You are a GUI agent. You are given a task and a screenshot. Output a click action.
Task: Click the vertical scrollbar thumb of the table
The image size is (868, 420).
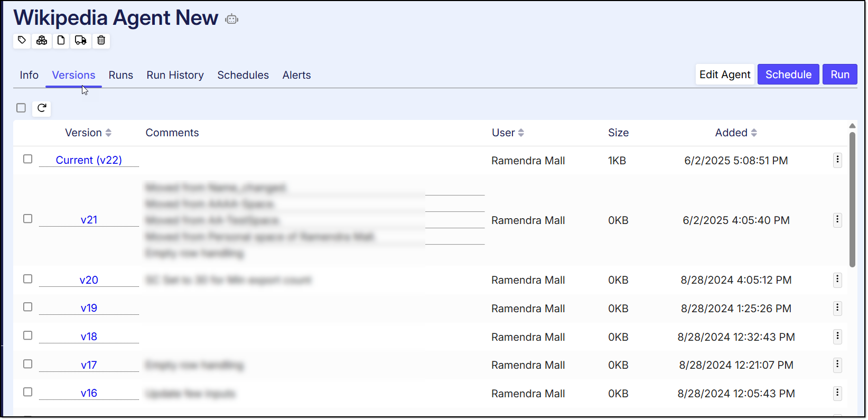852,201
